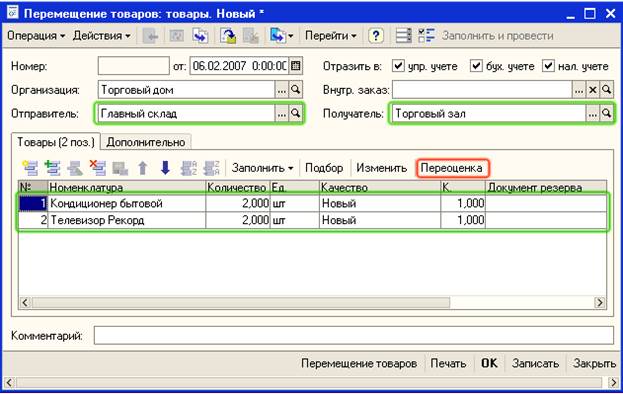Sort rows ascending A-Z

point(188,168)
